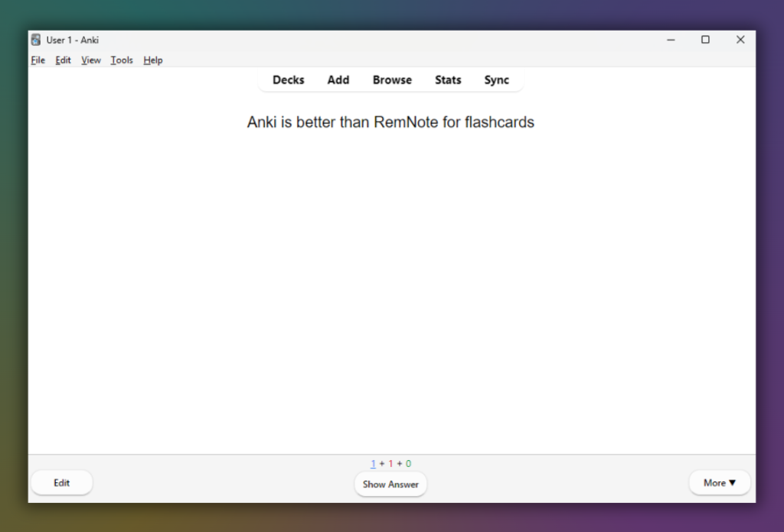The image size is (784, 532).
Task: Open the Browse window
Action: 391,80
